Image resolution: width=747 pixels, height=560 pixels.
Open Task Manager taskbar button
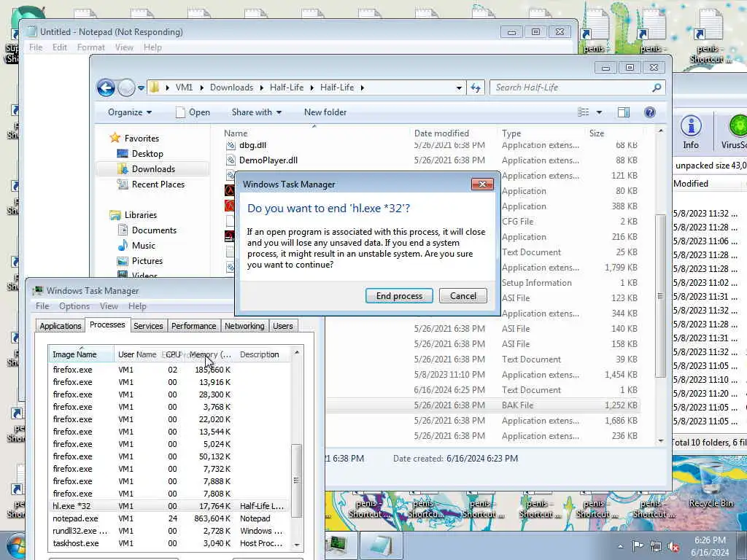[x=339, y=545]
